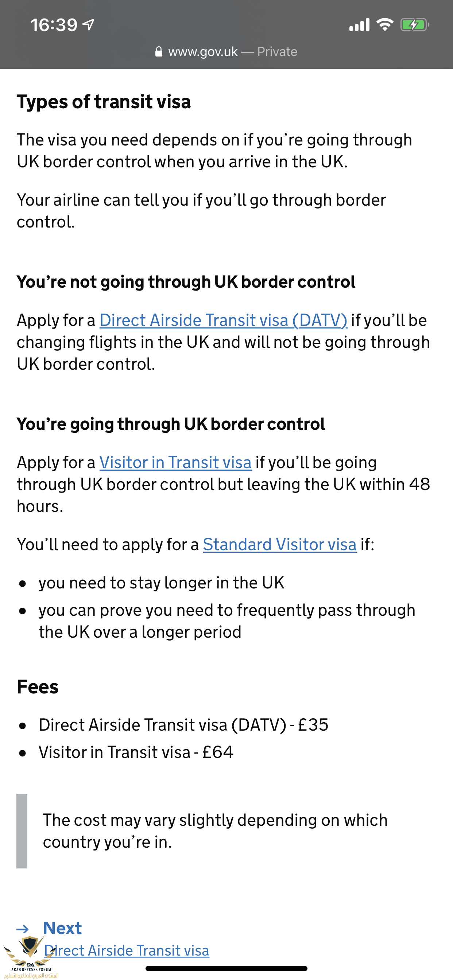Tap the Private browsing label
Image resolution: width=453 pixels, height=980 pixels.
[x=277, y=52]
